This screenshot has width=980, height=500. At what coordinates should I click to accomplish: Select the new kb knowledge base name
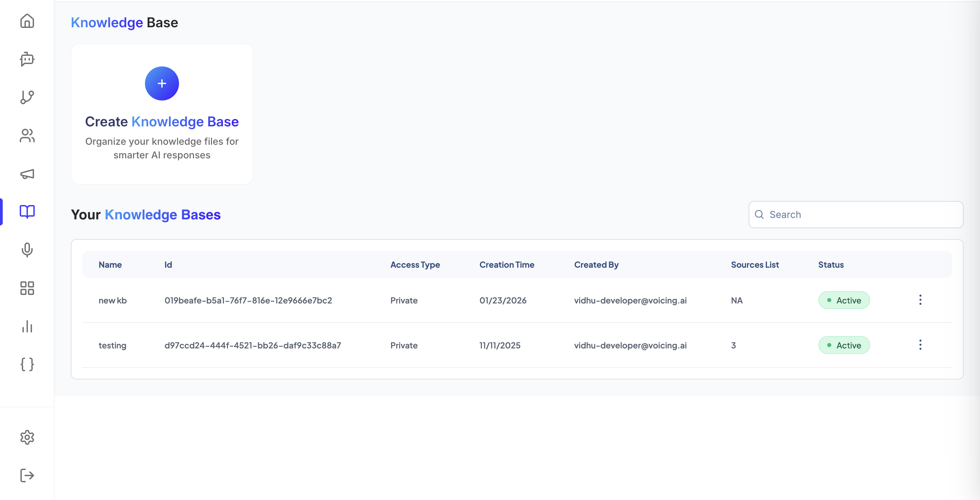coord(113,300)
